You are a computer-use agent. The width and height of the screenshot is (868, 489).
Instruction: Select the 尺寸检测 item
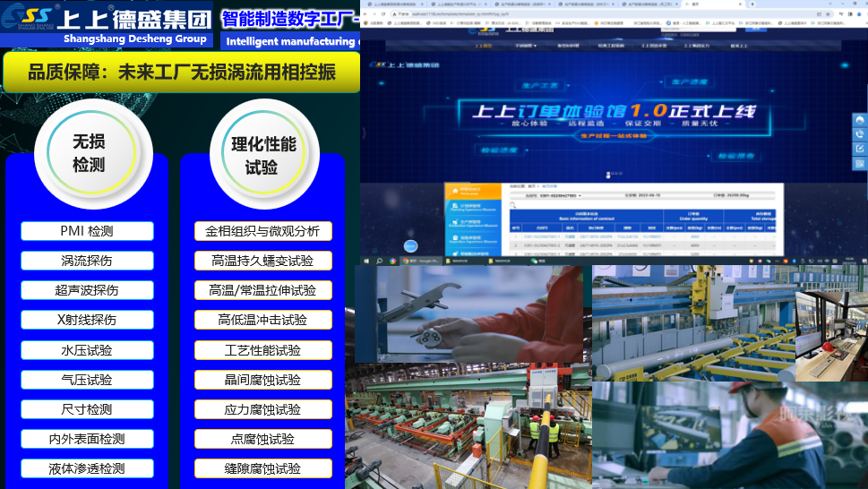pyautogui.click(x=87, y=409)
